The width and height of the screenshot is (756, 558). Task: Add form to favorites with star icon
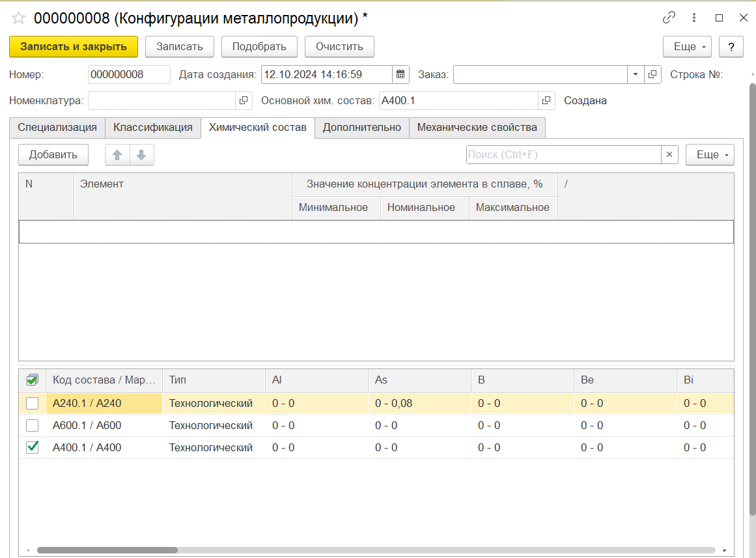tap(18, 18)
